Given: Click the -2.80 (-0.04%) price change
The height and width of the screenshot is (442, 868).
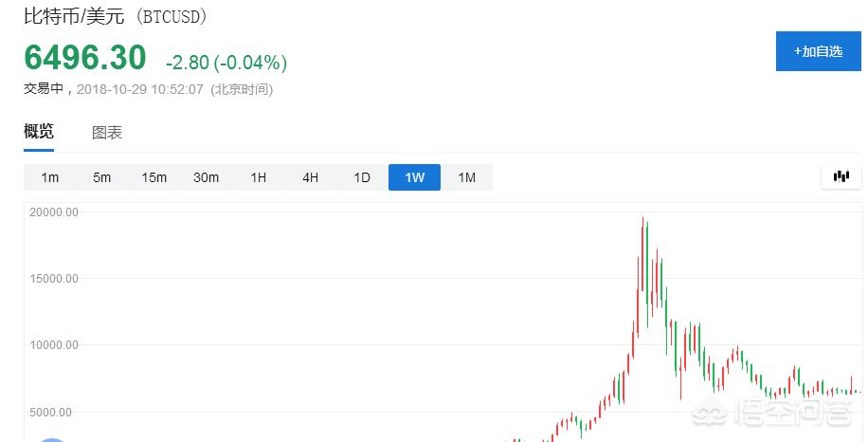Looking at the screenshot, I should click(x=226, y=63).
